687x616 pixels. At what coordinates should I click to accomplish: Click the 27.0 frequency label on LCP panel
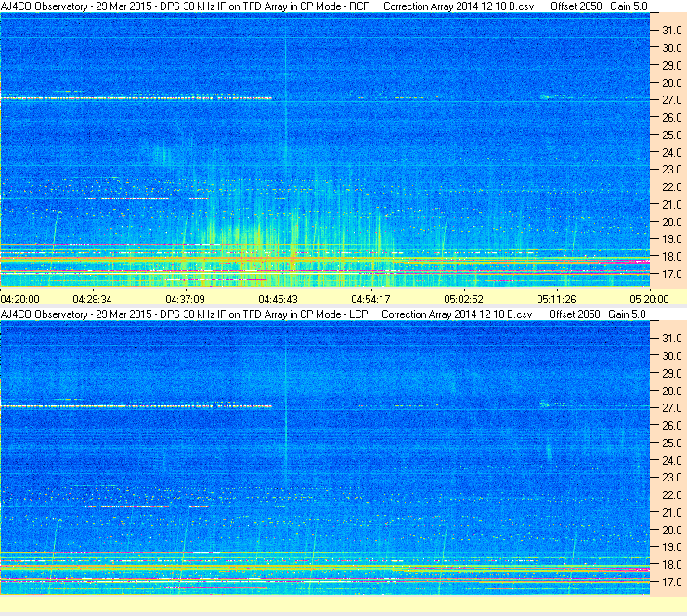click(671, 408)
